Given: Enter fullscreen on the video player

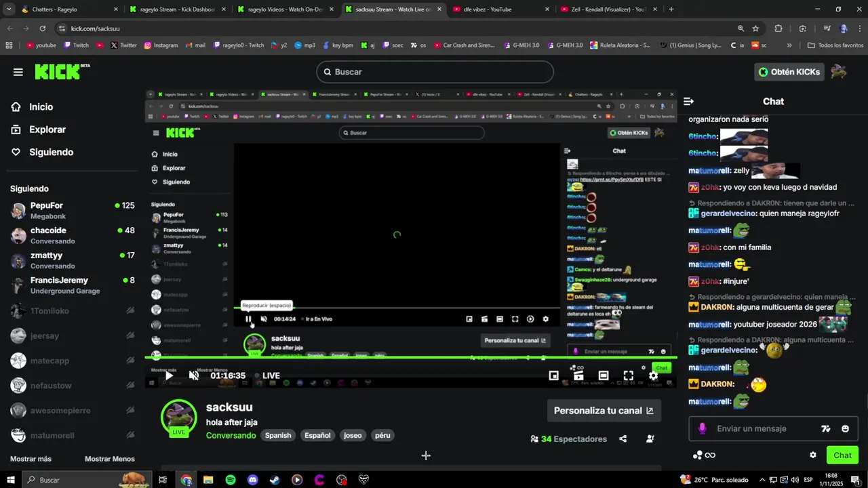Looking at the screenshot, I should (x=629, y=375).
